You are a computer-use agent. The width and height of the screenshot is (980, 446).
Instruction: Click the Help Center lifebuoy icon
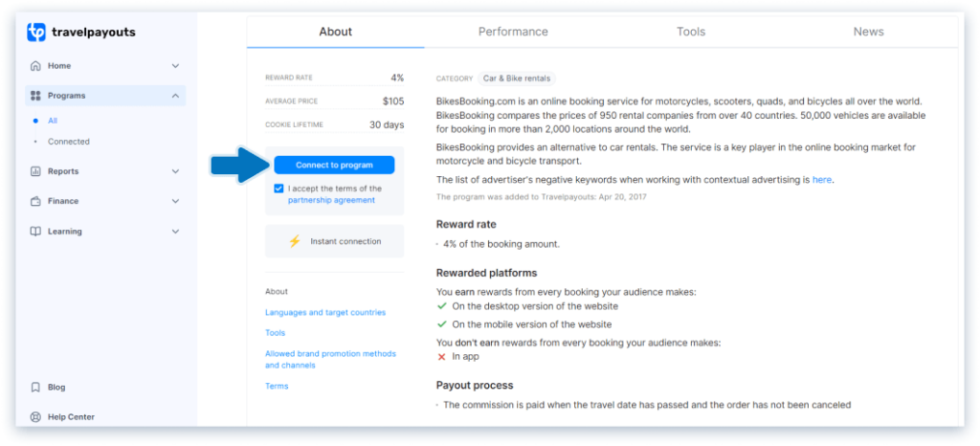[35, 417]
